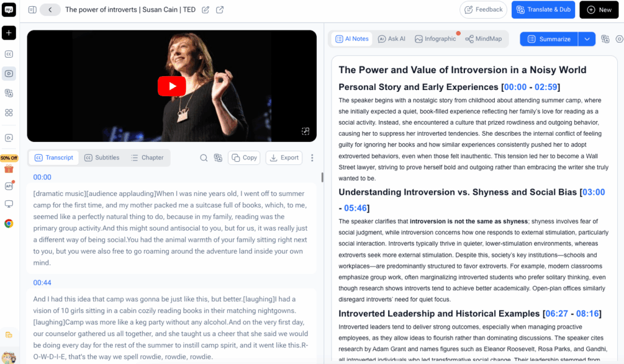Click the first transcript paragraph about summer camp
Screen dimensions: 624x364
point(171,228)
